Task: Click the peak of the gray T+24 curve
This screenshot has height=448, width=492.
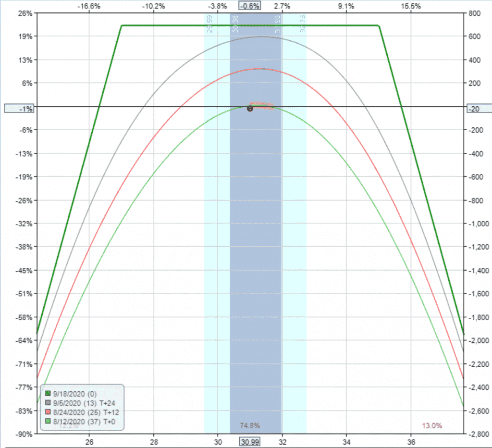Action: (x=262, y=37)
